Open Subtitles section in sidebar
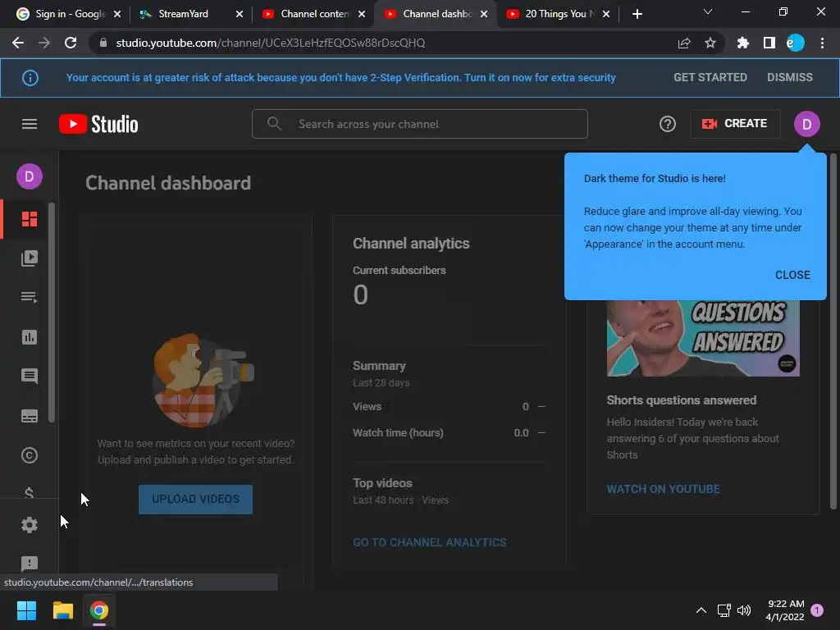The image size is (840, 630). (x=29, y=416)
